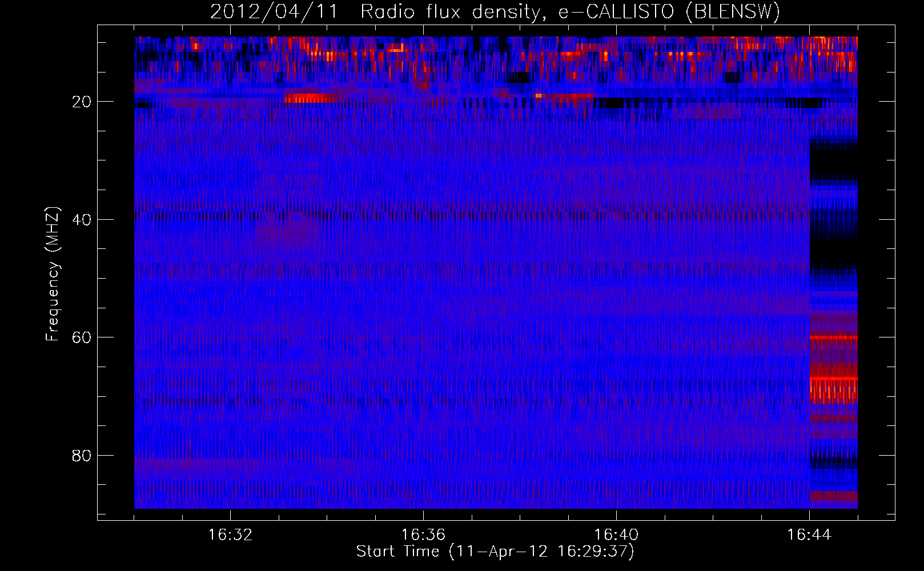Click the 40 frequency tick label
The height and width of the screenshot is (571, 924).
[82, 220]
